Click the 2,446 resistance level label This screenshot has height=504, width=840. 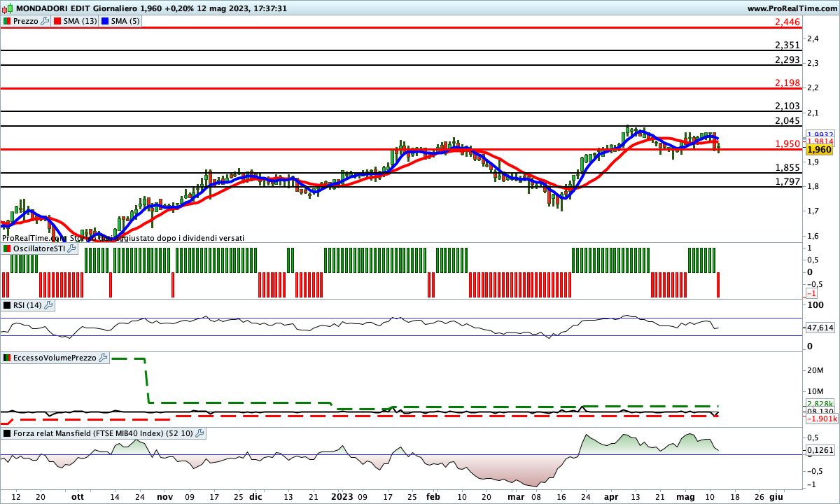click(787, 22)
